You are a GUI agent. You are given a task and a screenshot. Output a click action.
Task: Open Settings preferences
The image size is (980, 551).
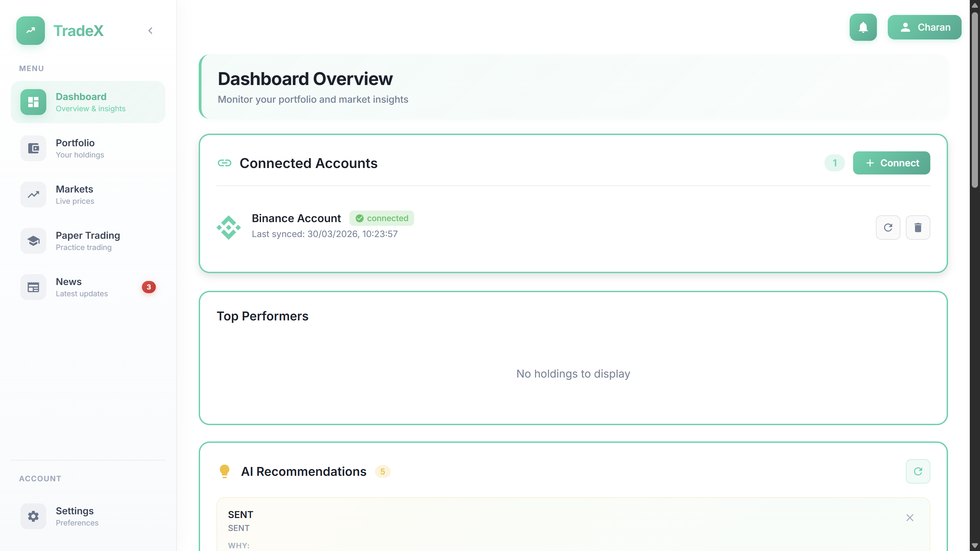(x=88, y=516)
